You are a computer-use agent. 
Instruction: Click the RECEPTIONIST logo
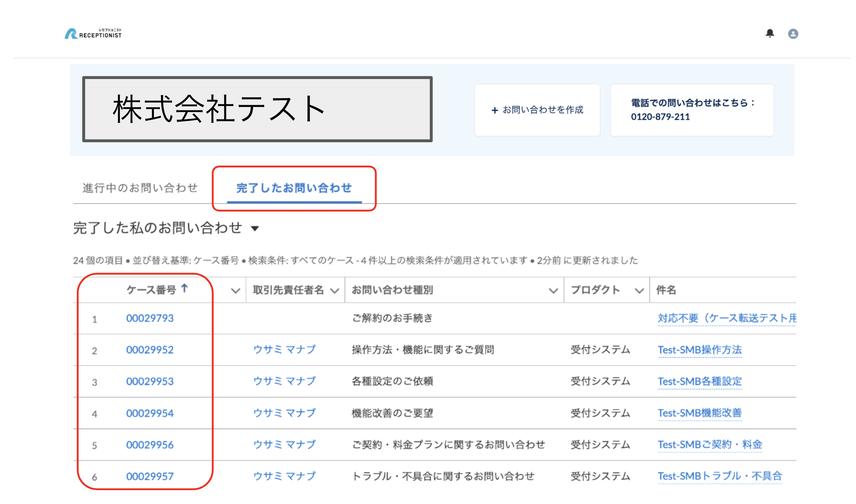tap(93, 34)
